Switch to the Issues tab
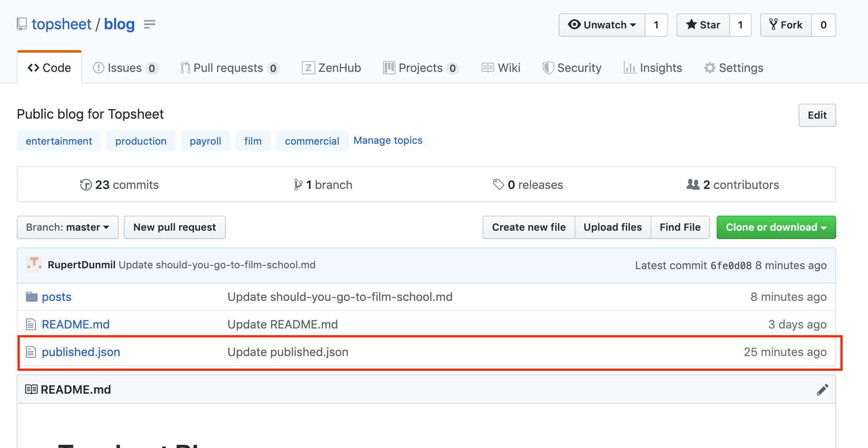This screenshot has width=868, height=448. [125, 68]
